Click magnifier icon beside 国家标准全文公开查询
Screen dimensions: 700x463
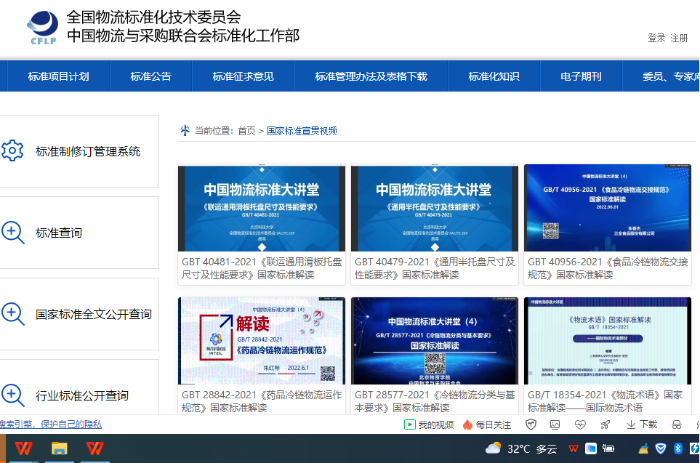coord(13,314)
